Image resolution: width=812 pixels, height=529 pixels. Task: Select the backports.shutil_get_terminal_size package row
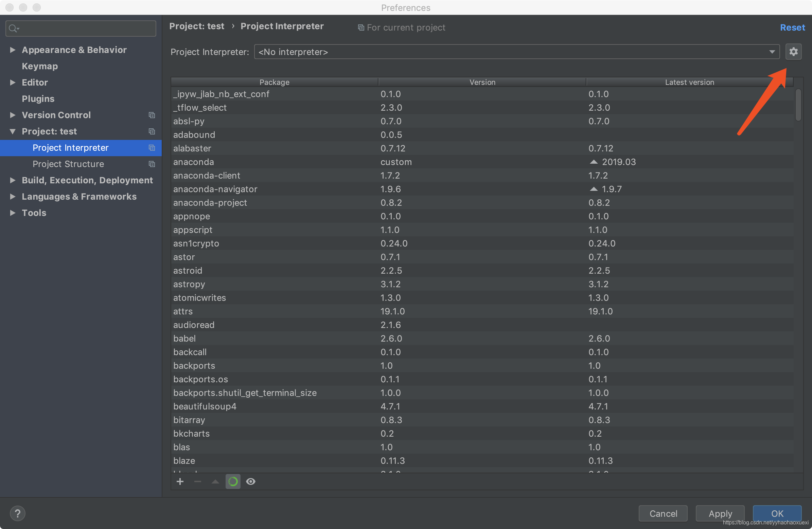[482, 393]
